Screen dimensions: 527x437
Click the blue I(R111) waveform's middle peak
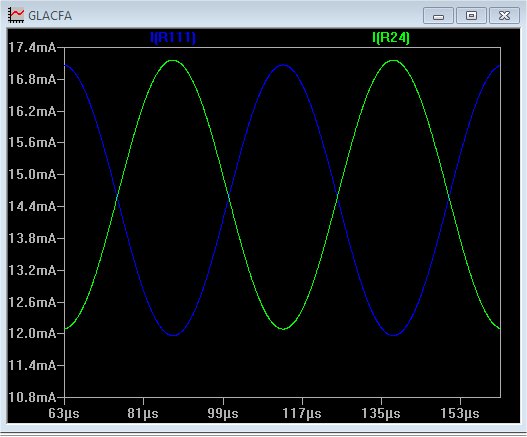click(x=283, y=65)
